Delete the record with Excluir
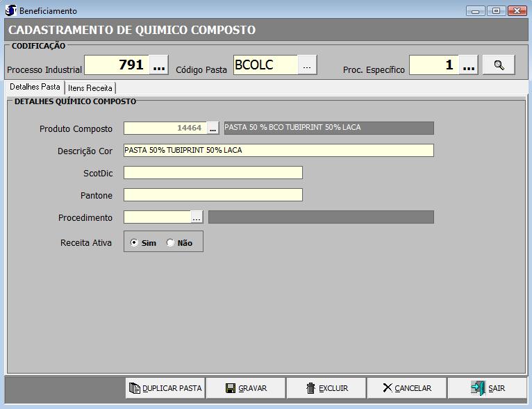The width and height of the screenshot is (532, 409). 326,388
